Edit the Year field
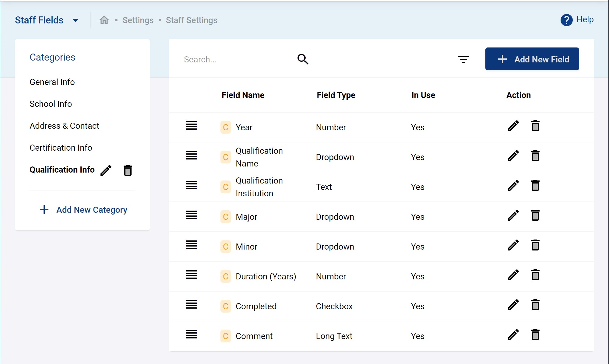Viewport: 609px width, 364px height. (513, 126)
